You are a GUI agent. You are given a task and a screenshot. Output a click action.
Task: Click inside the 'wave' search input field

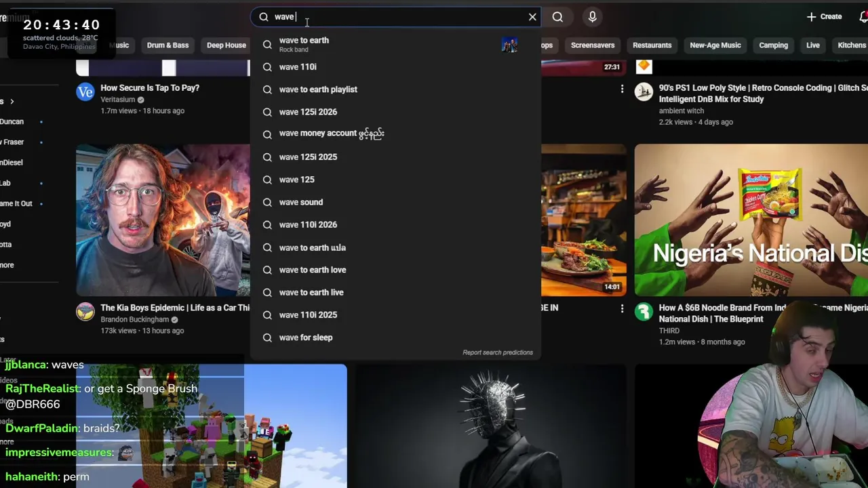(397, 17)
